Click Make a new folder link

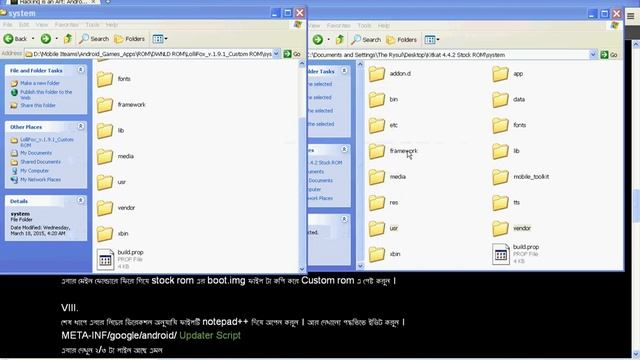(x=40, y=83)
